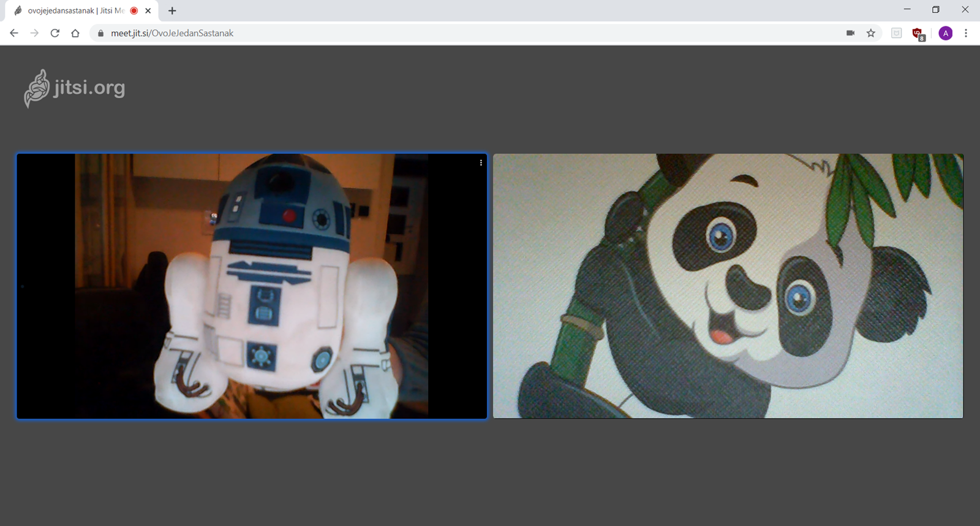980x526 pixels.
Task: View site security lock information
Action: [x=101, y=33]
